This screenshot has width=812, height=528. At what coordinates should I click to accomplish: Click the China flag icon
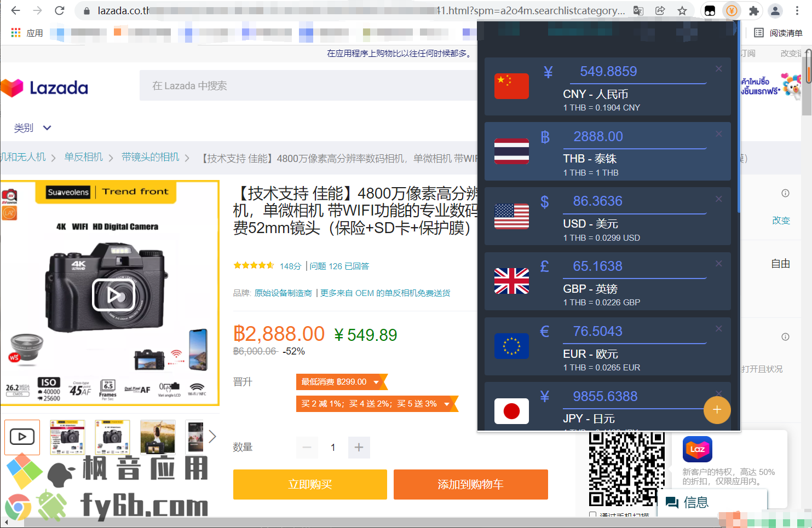511,86
